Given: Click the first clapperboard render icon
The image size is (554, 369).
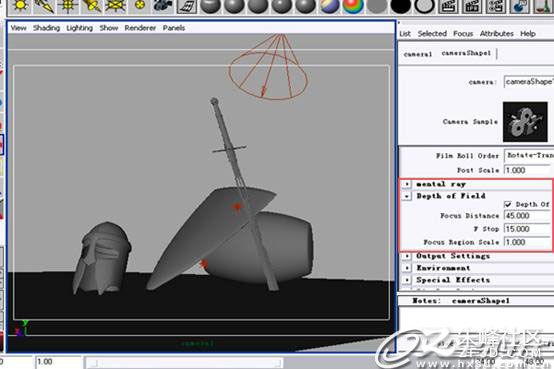Looking at the screenshot, I should (448, 6).
